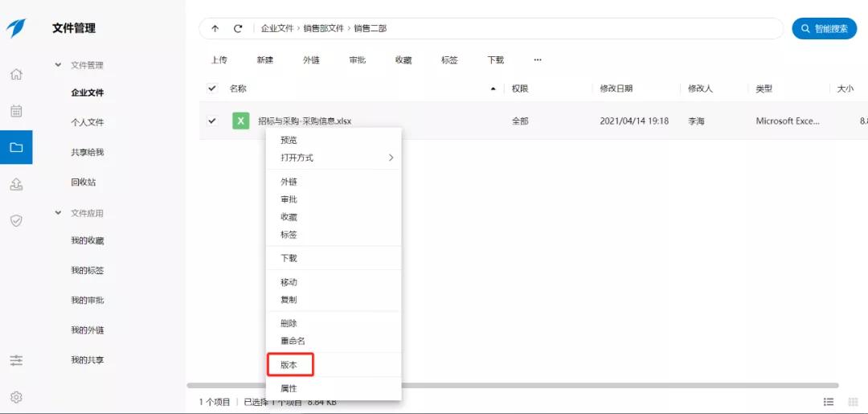Viewport: 868px width, 414px height.
Task: Open the calendar icon in left rail
Action: click(17, 111)
